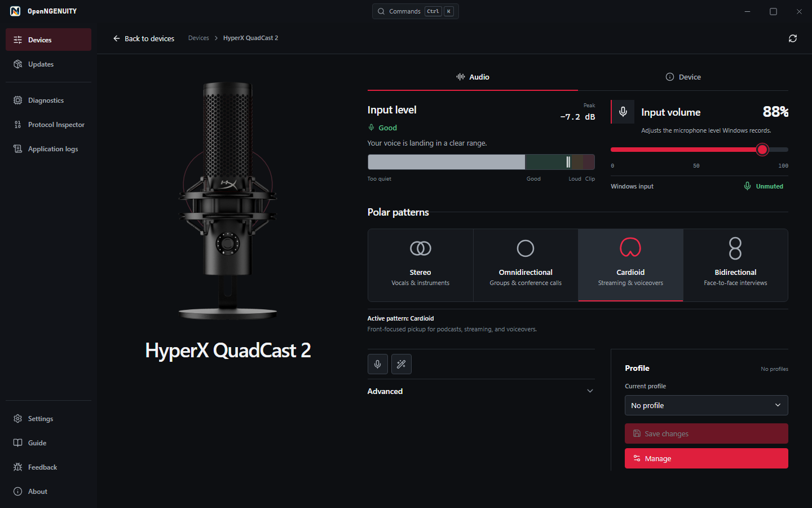Click the Feedback bug icon
812x508 pixels.
tap(18, 467)
